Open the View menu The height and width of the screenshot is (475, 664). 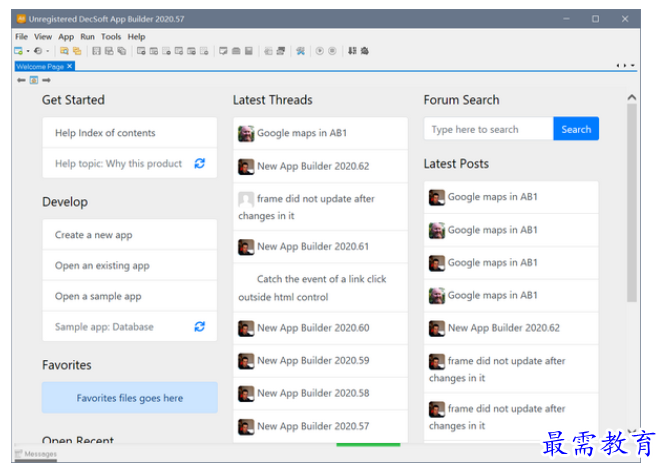[x=43, y=37]
